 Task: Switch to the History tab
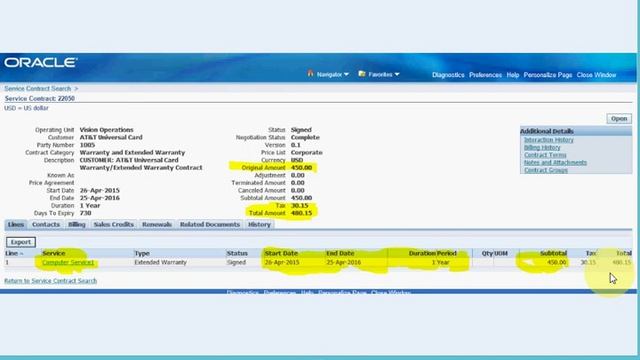[259, 224]
